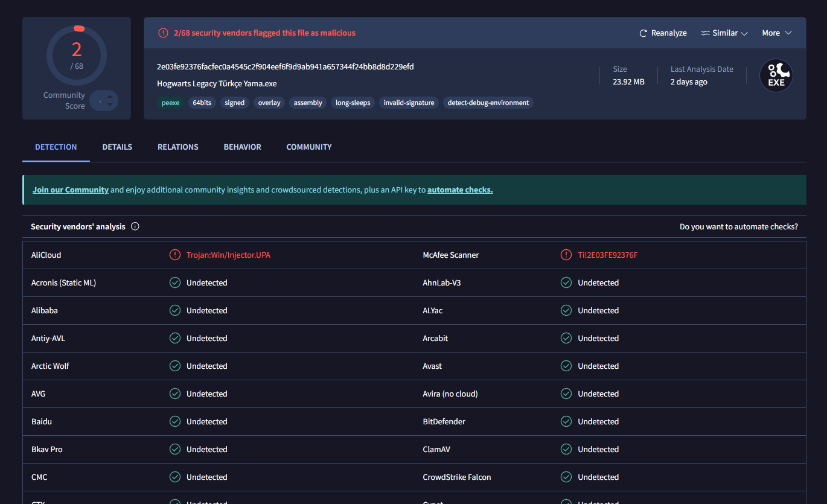The height and width of the screenshot is (504, 827).
Task: Click the red alert icon for McAfee Scanner
Action: coord(566,255)
